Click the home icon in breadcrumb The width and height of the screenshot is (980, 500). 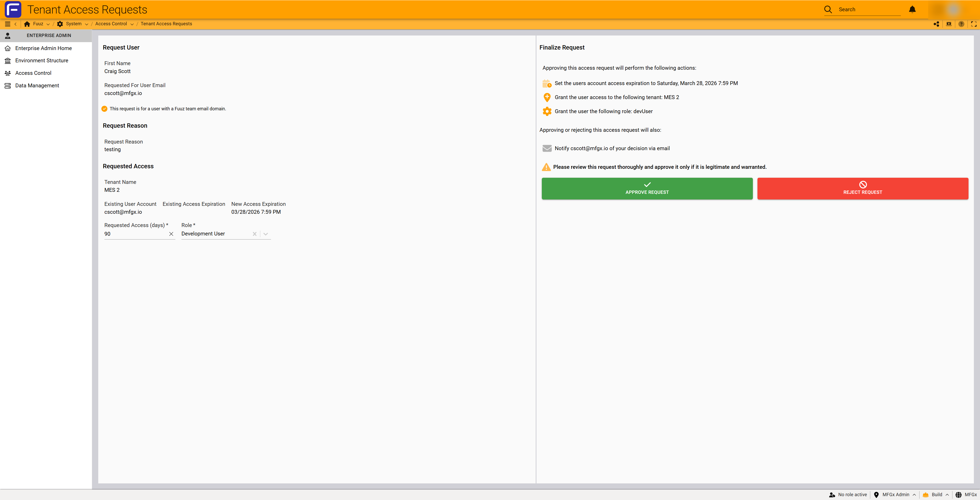coord(27,24)
